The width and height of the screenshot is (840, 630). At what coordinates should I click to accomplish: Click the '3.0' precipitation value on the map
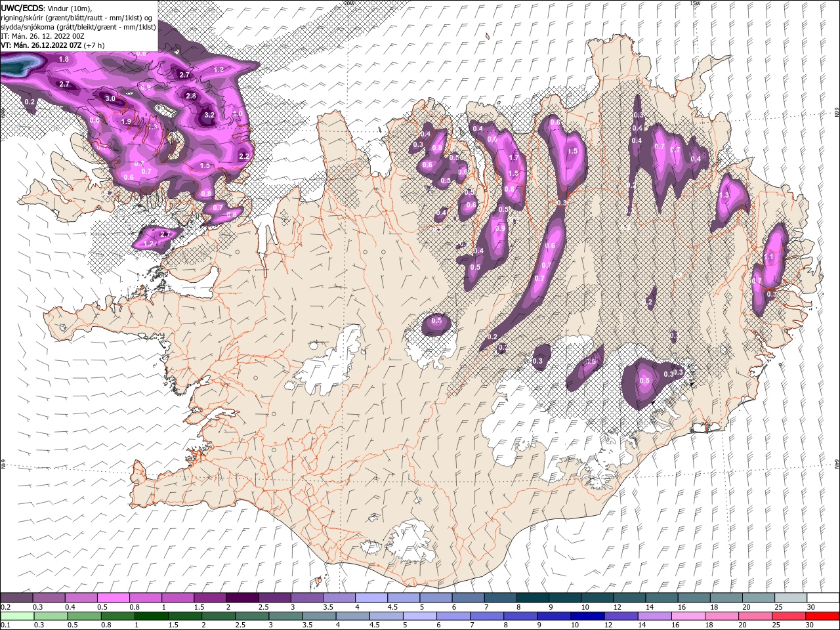click(x=110, y=98)
